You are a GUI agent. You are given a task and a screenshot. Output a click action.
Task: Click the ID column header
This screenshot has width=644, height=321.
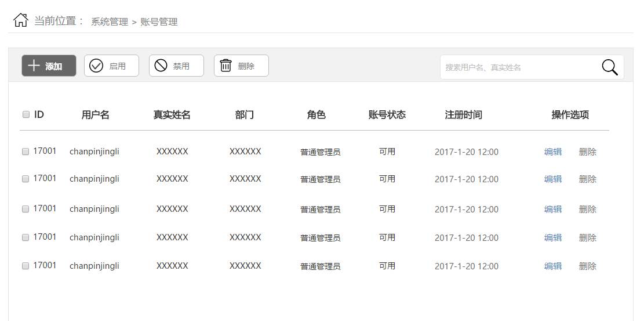click(39, 114)
